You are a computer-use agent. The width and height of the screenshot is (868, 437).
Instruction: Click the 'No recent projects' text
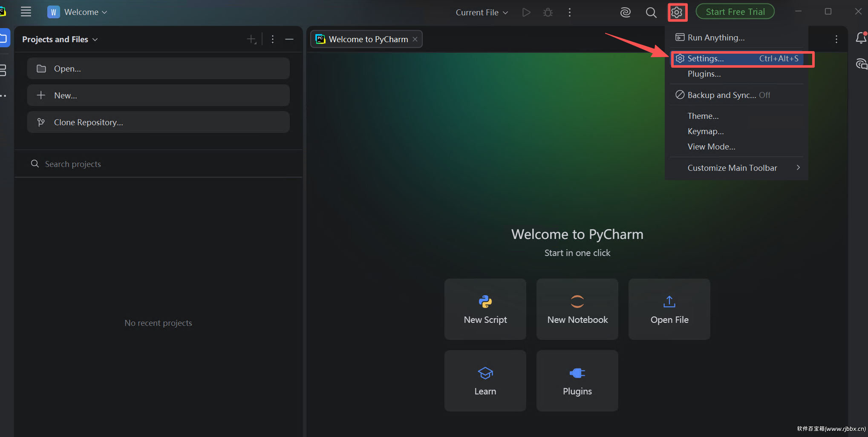point(158,323)
